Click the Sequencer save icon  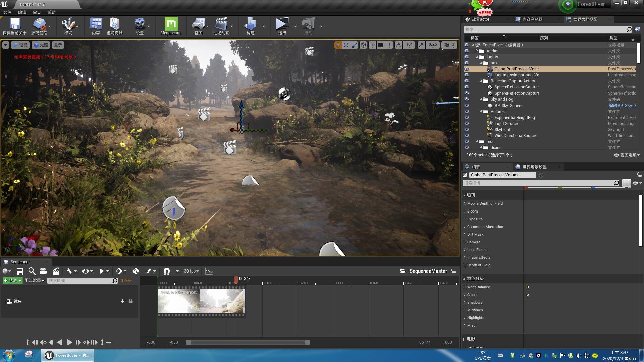[x=20, y=271]
